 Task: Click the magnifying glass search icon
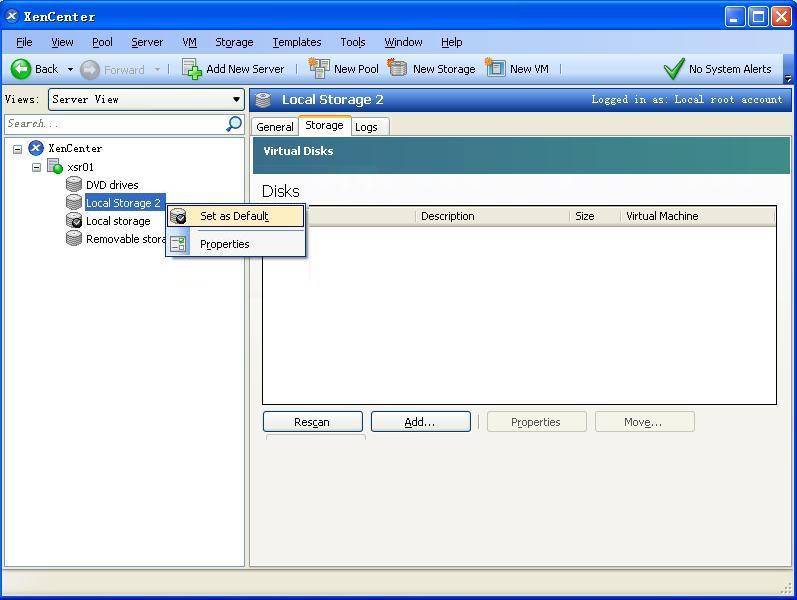point(234,124)
